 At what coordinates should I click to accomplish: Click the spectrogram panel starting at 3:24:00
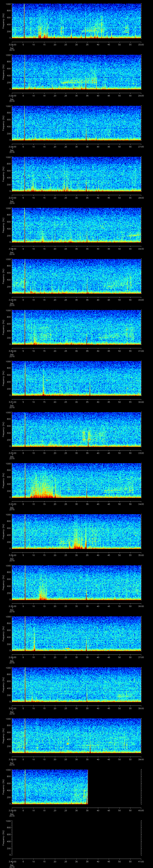76,21
